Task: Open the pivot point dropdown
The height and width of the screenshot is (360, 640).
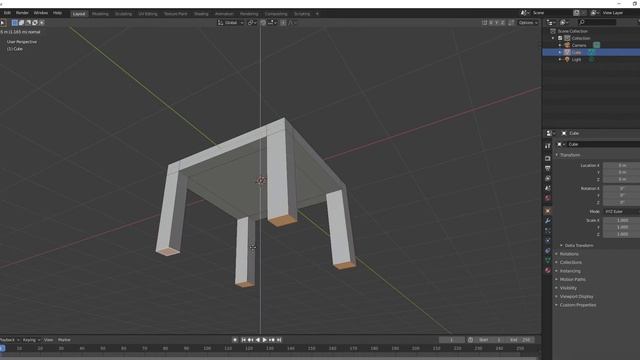Action: [252, 22]
